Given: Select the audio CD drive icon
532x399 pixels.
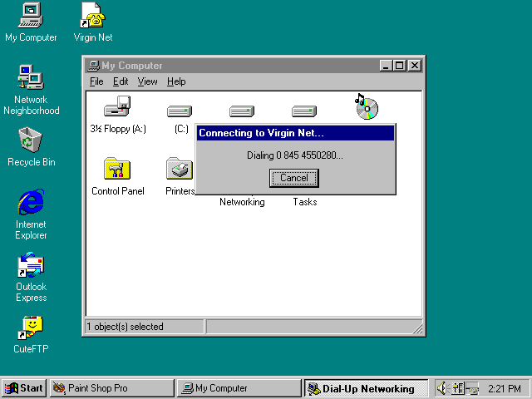Looking at the screenshot, I should pos(367,107).
